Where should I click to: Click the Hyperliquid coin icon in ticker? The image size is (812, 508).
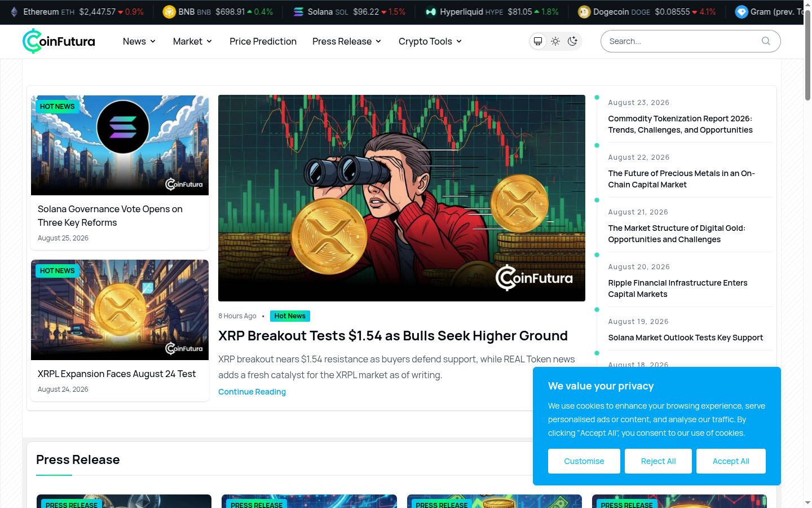pos(431,12)
